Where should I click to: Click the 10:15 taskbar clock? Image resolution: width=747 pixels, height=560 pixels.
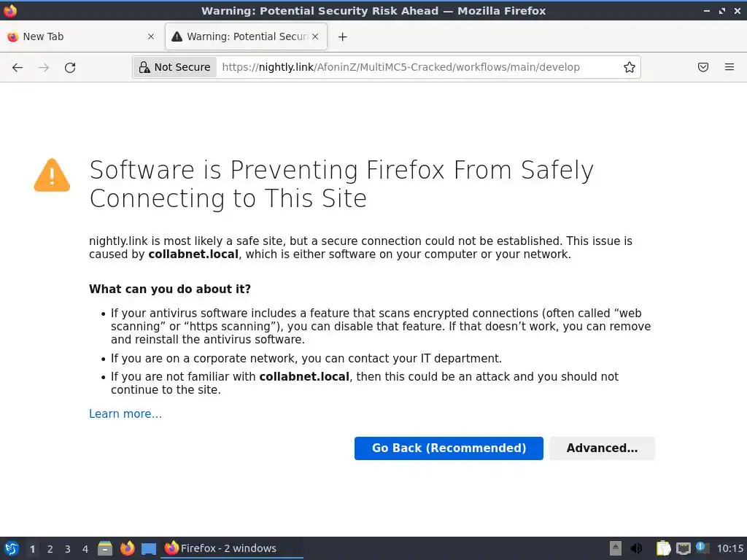[729, 548]
